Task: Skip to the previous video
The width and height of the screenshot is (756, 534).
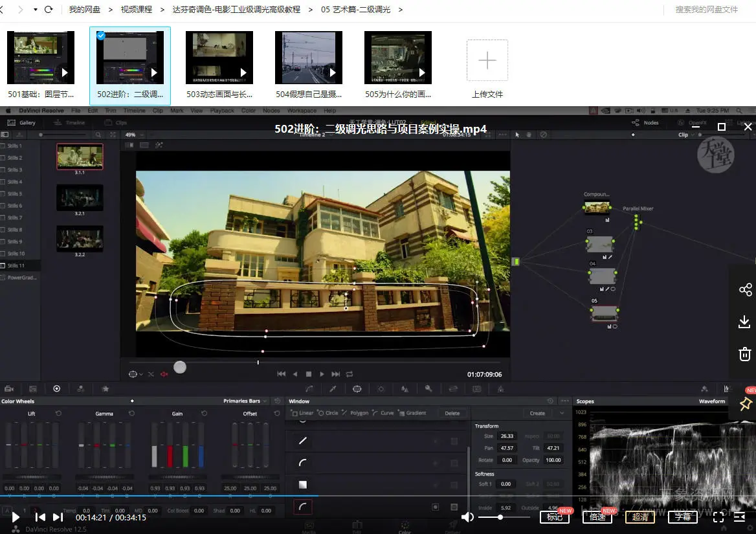Action: pyautogui.click(x=40, y=517)
